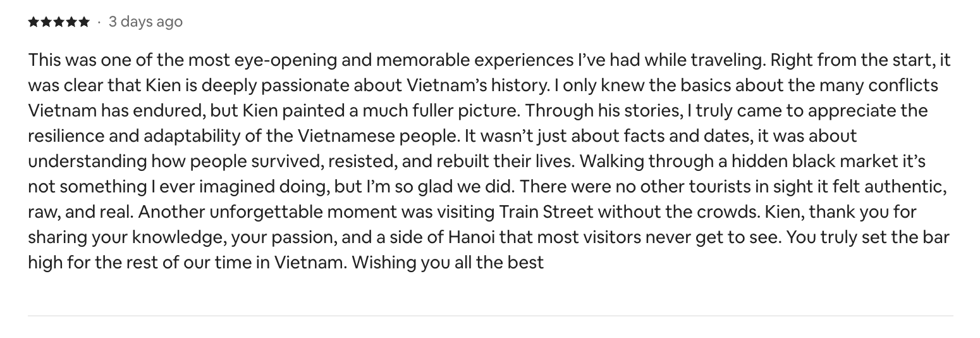Click the words "Train Street" in review
The height and width of the screenshot is (338, 980).
(x=546, y=211)
